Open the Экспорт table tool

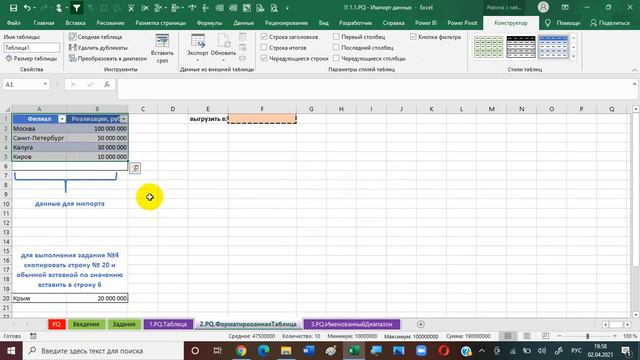point(198,47)
